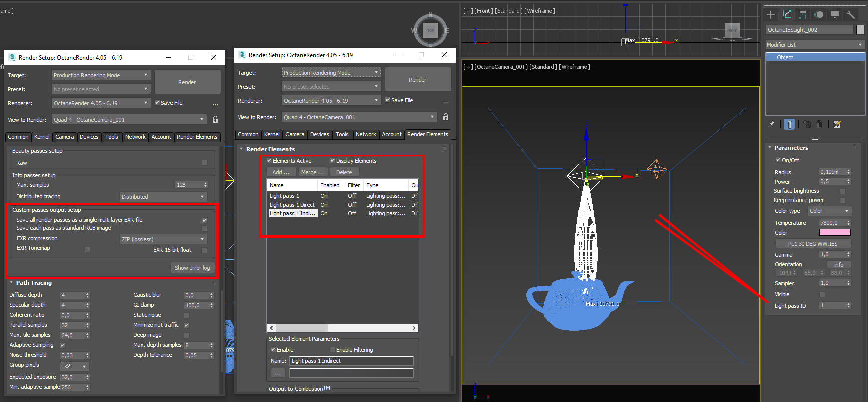This screenshot has width=868, height=402.
Task: Switch to Kernel tab in Render Elements window
Action: pyautogui.click(x=272, y=134)
